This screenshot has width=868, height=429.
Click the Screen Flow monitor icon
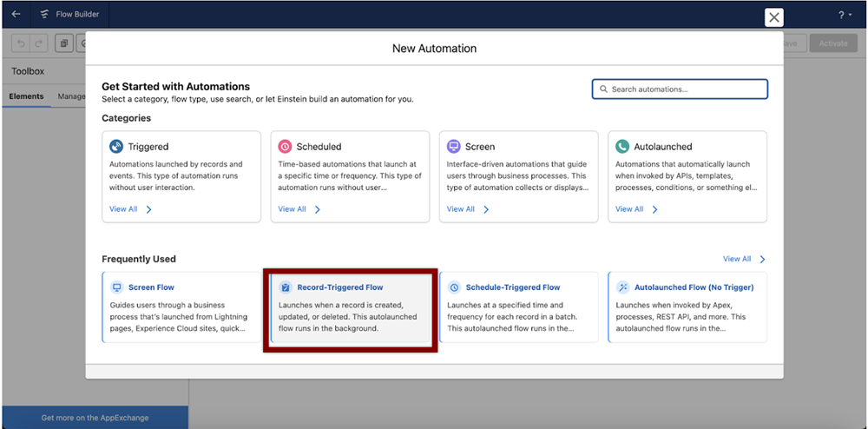(116, 287)
